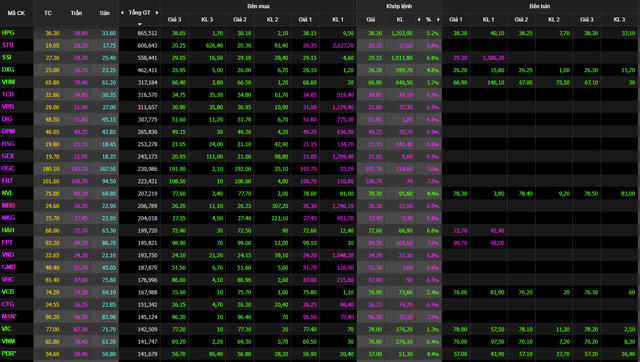Screen dimensions: 640x362
Task: Click NVL sell KL 3 value 81,00
Action: point(628,193)
